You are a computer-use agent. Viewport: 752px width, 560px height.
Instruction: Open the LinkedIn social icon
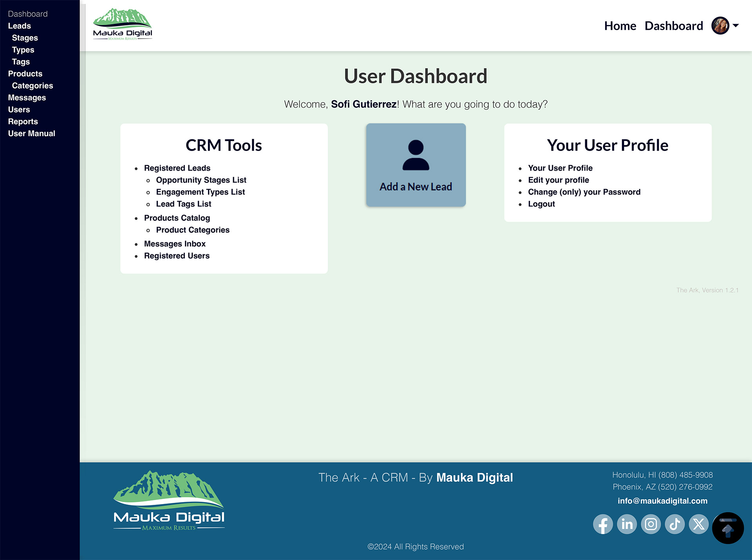[x=627, y=524]
